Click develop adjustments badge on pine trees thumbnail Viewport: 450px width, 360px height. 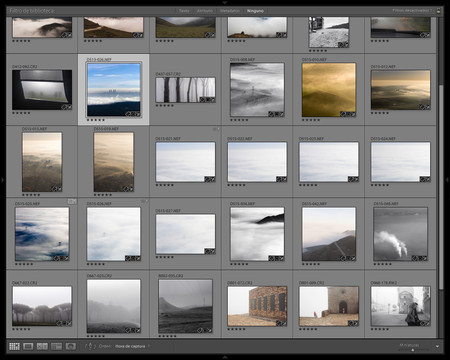[69, 323]
